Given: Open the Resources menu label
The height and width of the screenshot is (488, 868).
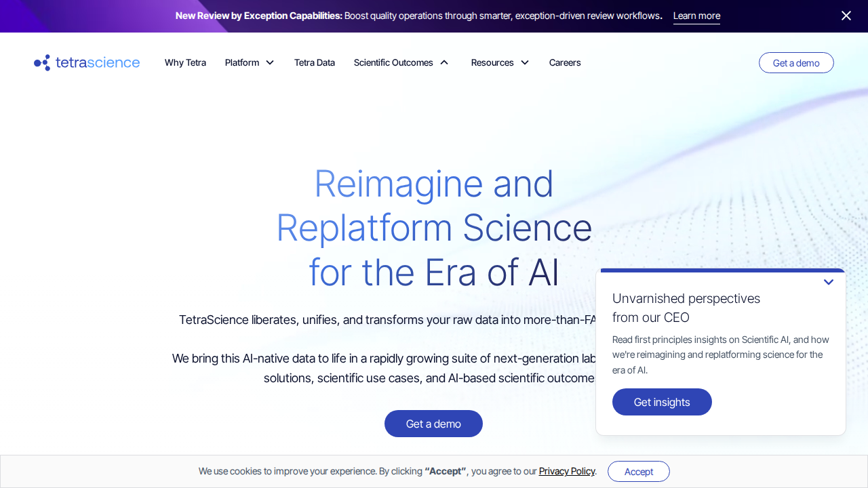Looking at the screenshot, I should coord(492,63).
